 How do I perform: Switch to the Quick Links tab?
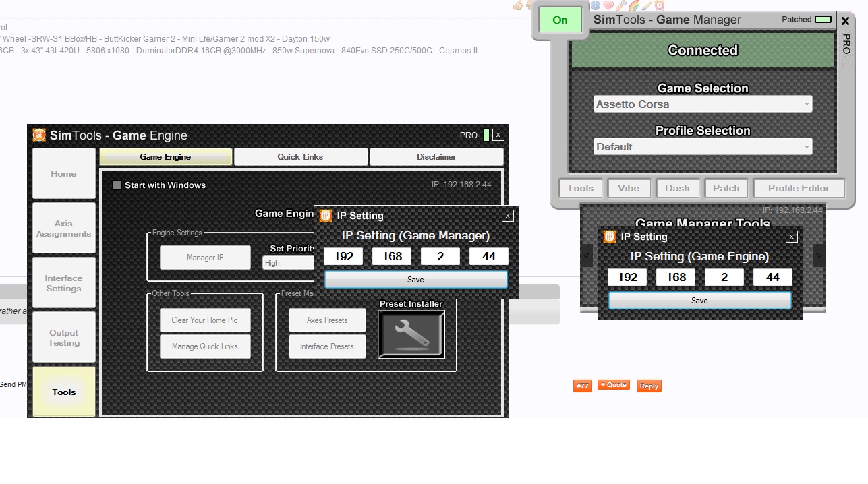[x=300, y=157]
